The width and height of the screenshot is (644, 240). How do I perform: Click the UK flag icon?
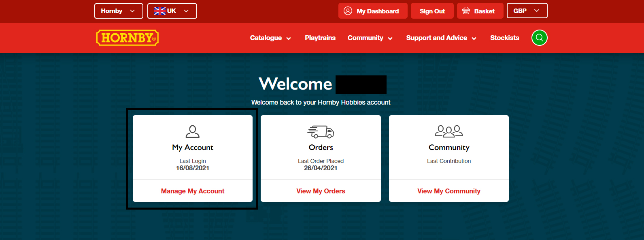point(160,11)
